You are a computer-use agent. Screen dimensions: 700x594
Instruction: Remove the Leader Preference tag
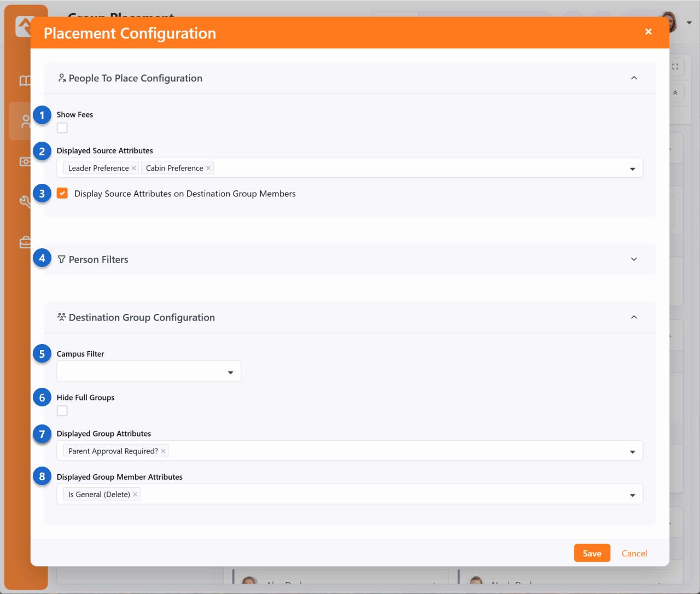pos(133,168)
